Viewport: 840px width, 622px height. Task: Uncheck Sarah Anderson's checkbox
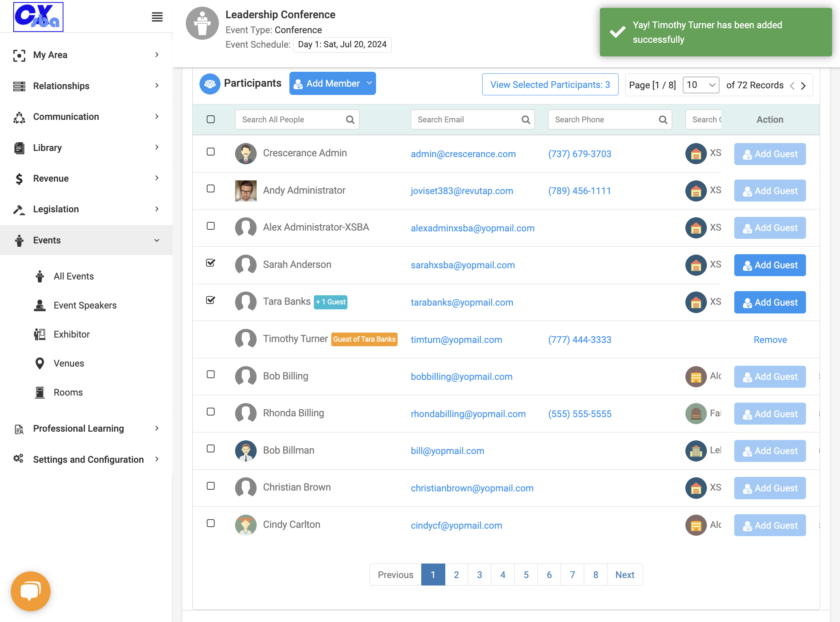(211, 263)
